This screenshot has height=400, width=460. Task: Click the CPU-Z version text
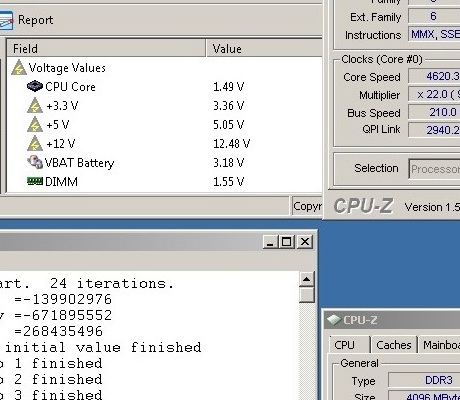point(432,207)
